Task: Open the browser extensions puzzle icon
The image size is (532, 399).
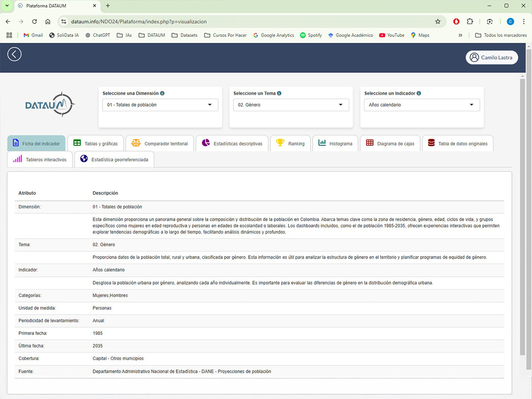Action: click(470, 21)
